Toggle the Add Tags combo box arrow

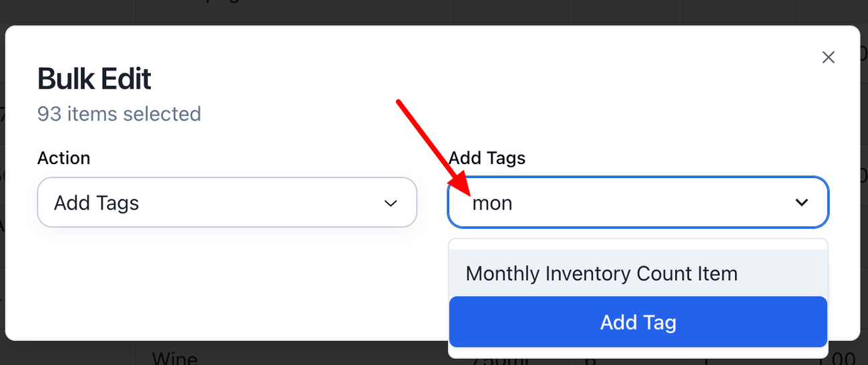tap(802, 202)
